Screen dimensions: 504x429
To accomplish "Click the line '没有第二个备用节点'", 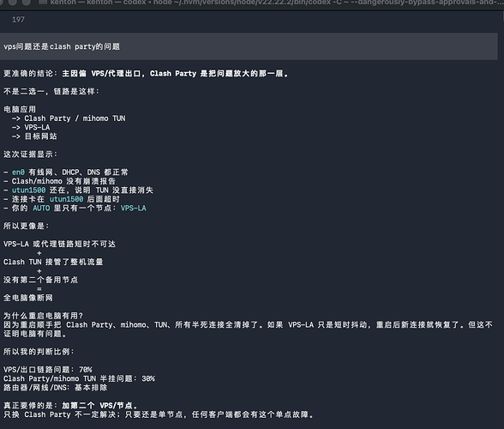I will [40, 280].
